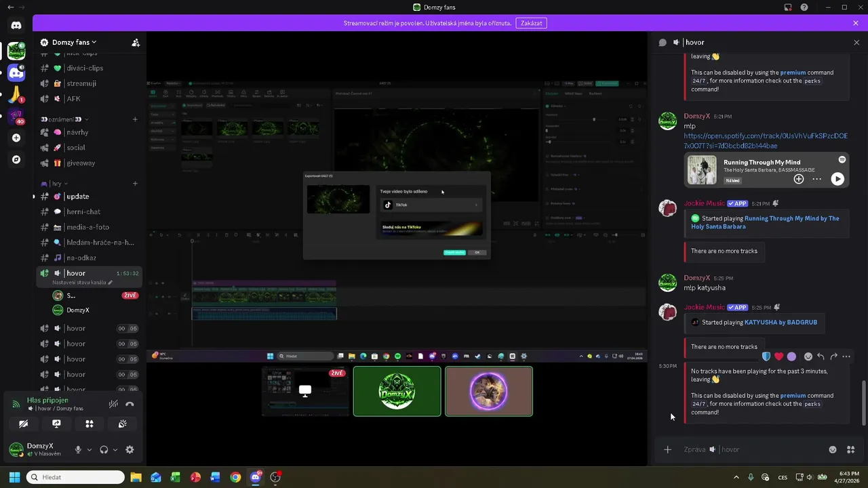This screenshot has height=488, width=868.
Task: Open more message actions three-dot menu
Action: click(x=846, y=357)
